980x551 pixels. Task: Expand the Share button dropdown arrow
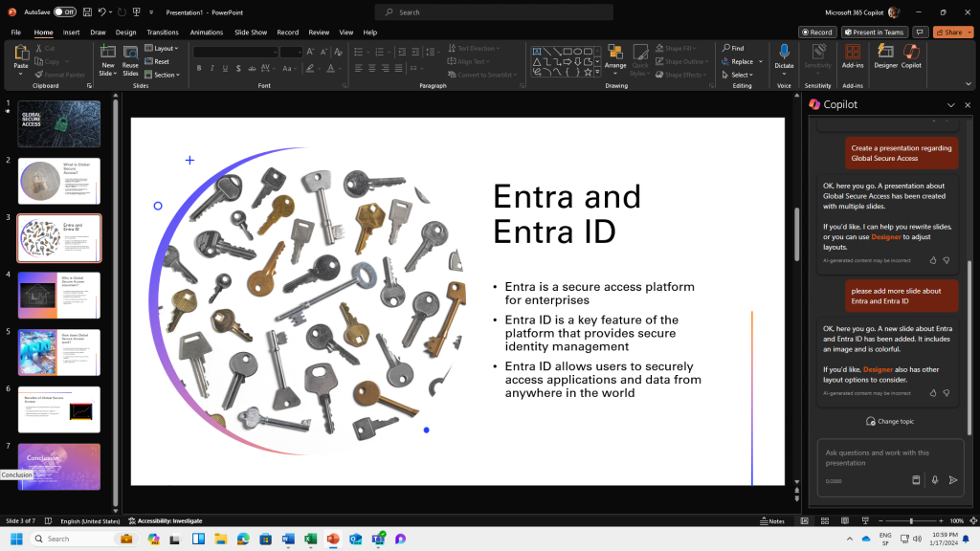(x=969, y=32)
